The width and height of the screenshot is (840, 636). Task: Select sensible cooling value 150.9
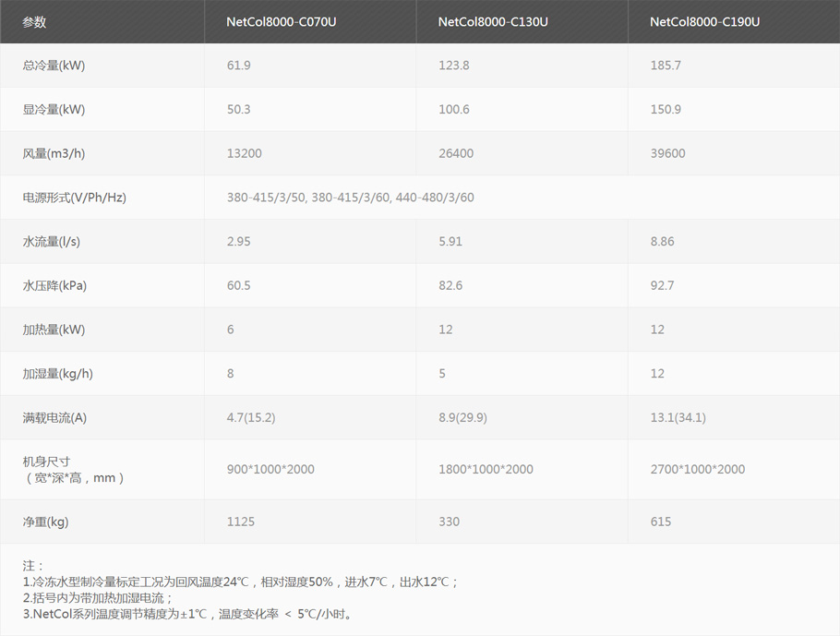(x=666, y=109)
